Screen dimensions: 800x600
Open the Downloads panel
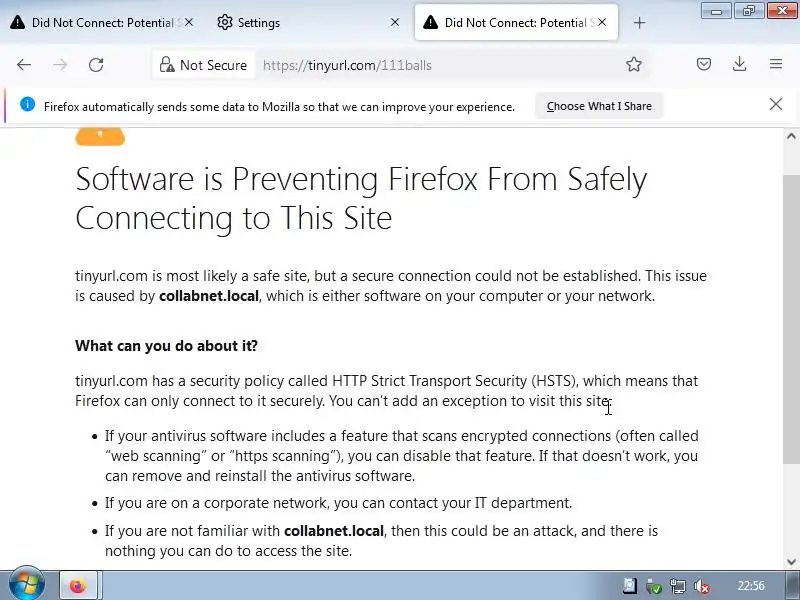tap(740, 65)
